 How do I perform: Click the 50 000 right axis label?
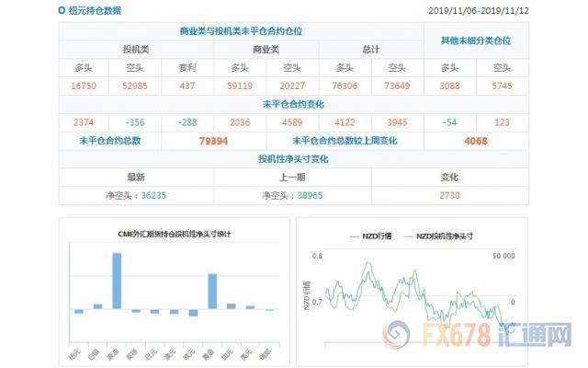click(503, 256)
